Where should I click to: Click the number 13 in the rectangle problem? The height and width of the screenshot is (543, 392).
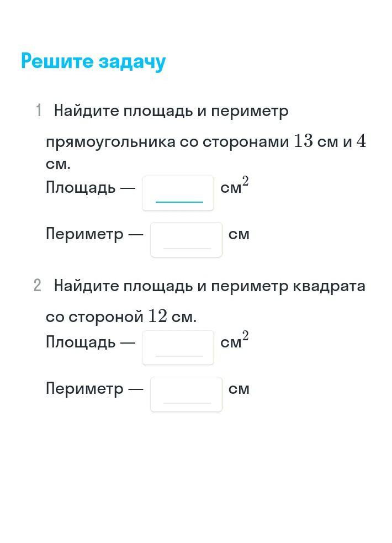(303, 141)
